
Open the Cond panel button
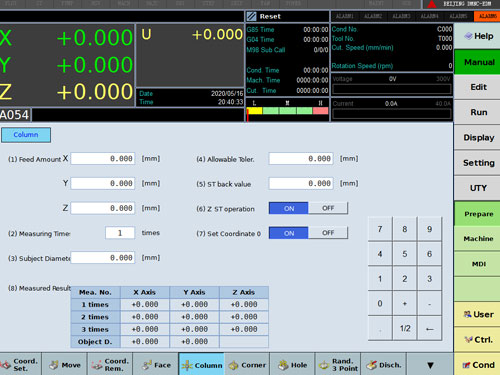[x=478, y=364]
